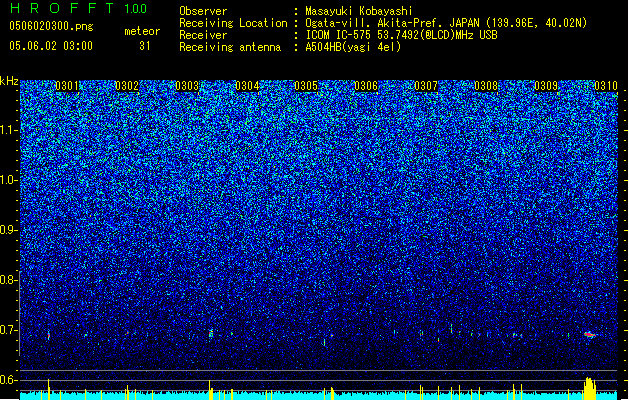Select the file name 0506020300.png
The width and height of the screenshot is (629, 400).
pos(51,27)
